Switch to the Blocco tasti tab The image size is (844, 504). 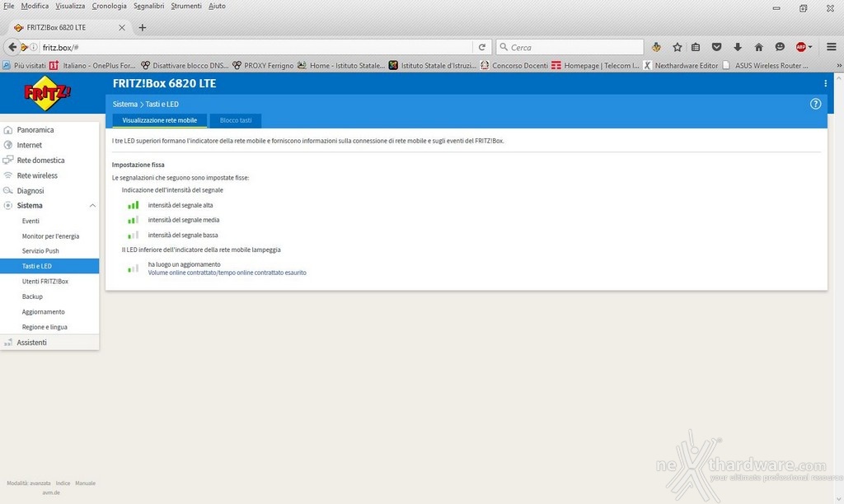coord(236,120)
